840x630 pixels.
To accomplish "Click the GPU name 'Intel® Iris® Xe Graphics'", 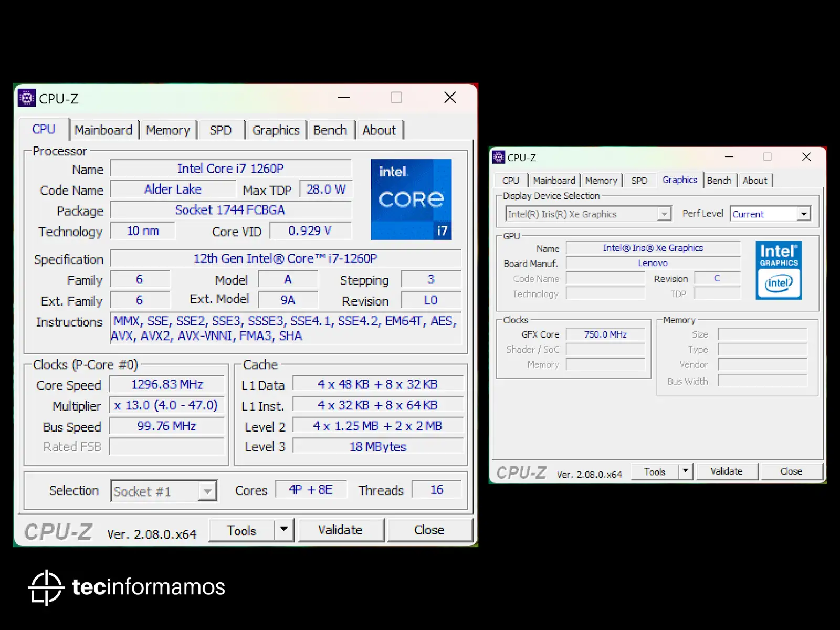I will click(x=653, y=248).
